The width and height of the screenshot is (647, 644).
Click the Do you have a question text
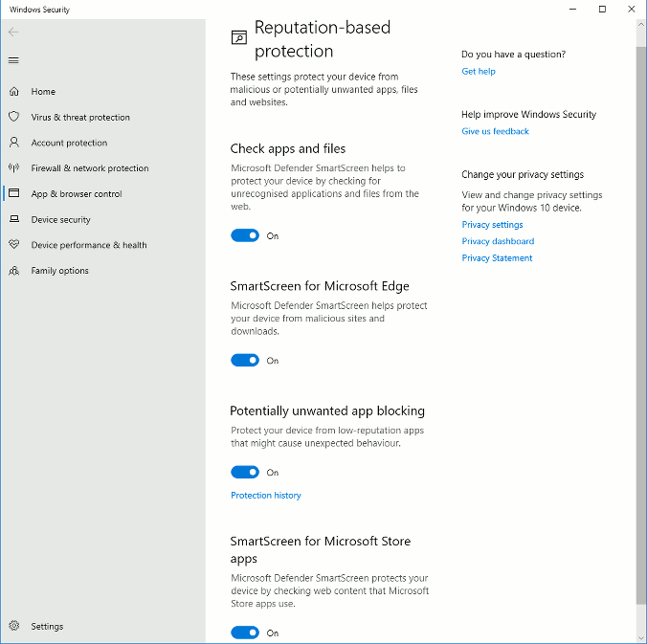[x=513, y=54]
